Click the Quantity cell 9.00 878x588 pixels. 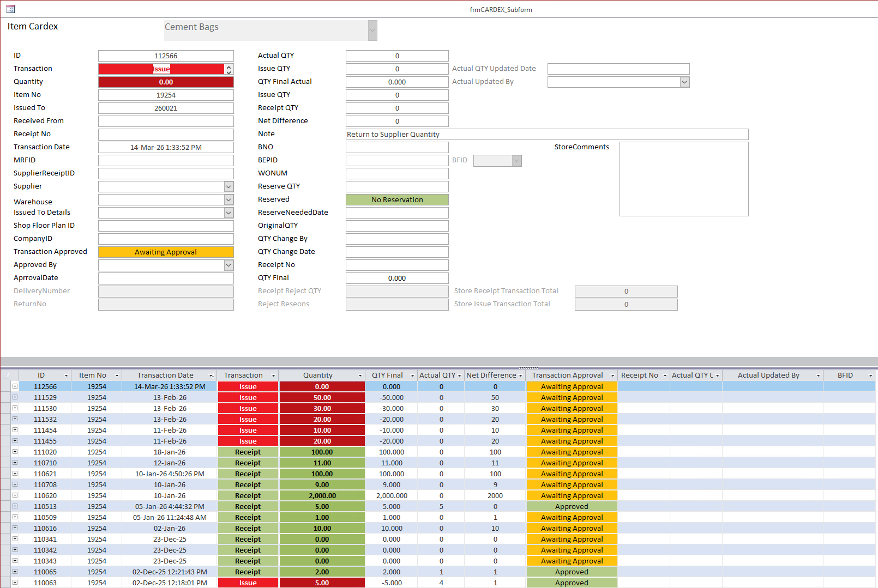[x=322, y=484]
